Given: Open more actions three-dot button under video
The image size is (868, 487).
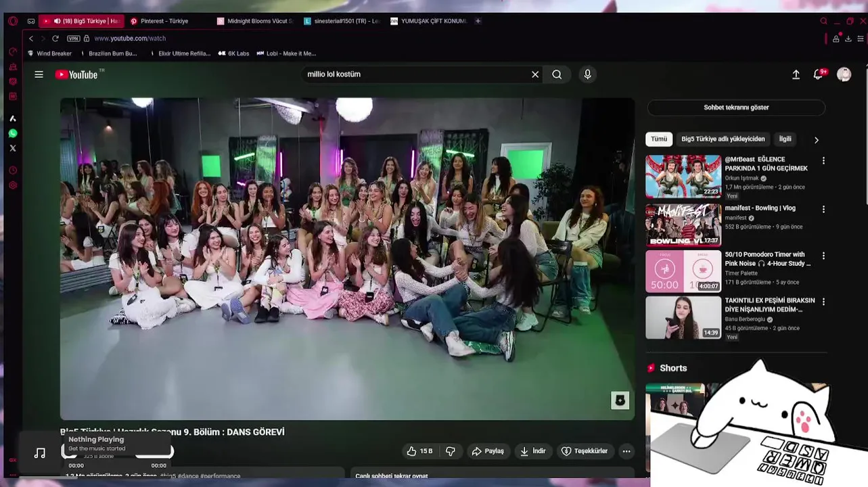Looking at the screenshot, I should click(x=626, y=451).
